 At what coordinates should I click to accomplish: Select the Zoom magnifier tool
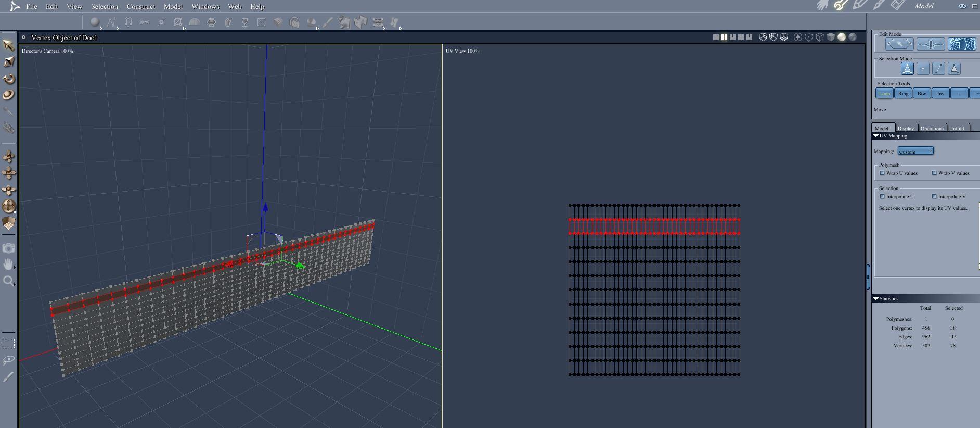(8, 282)
